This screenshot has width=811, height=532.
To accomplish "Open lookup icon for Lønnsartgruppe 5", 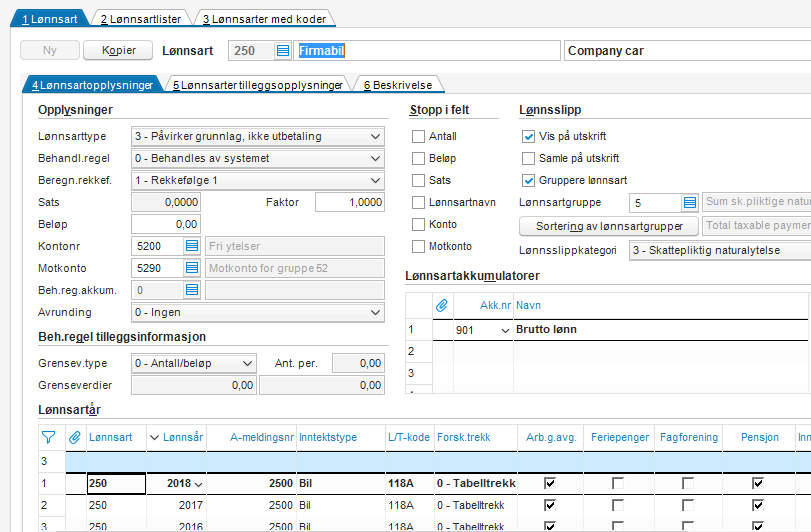I will [690, 203].
